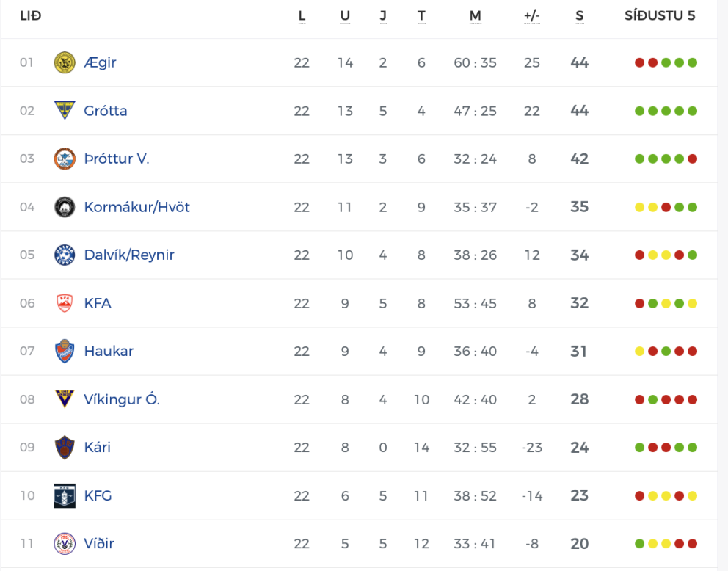The image size is (728, 571).
Task: Click the KFA team logo
Action: [65, 303]
